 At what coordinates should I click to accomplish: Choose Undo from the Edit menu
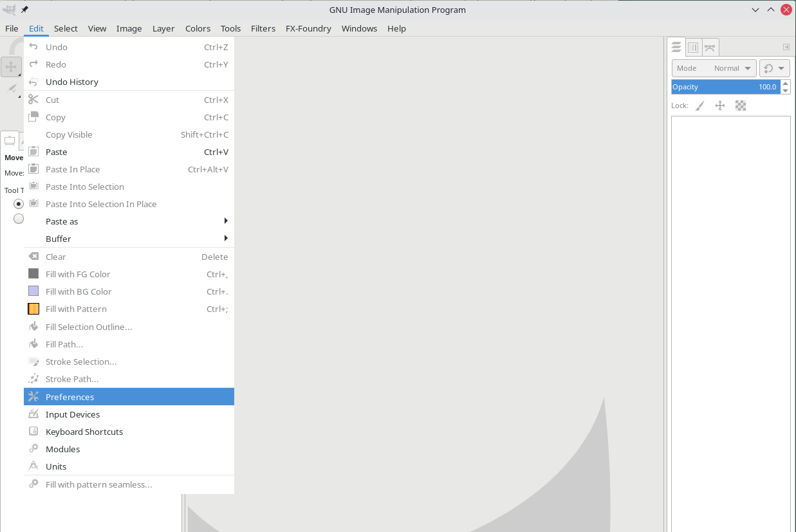click(129, 47)
